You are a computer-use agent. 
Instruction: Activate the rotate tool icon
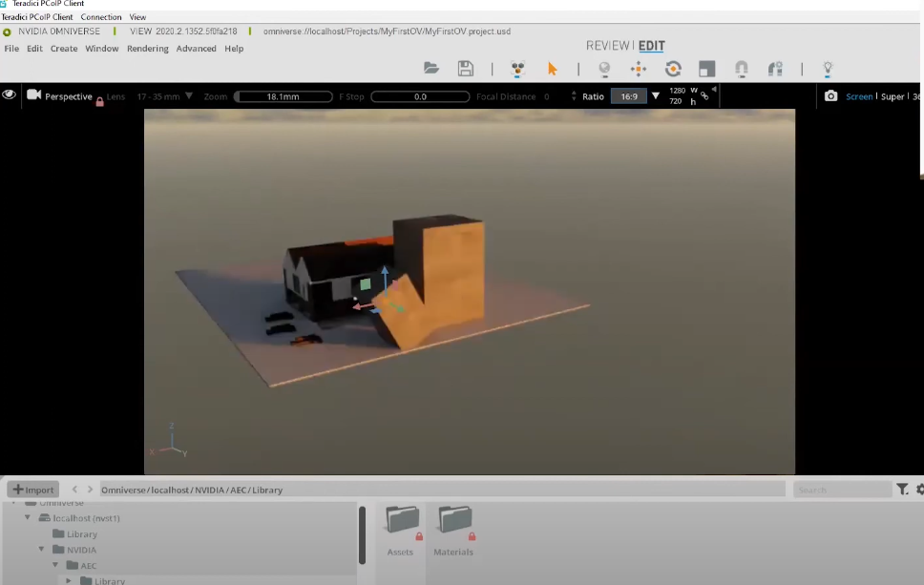673,69
